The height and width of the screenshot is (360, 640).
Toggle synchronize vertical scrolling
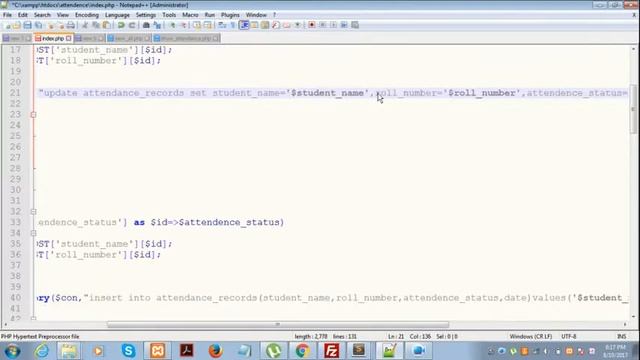(197, 25)
